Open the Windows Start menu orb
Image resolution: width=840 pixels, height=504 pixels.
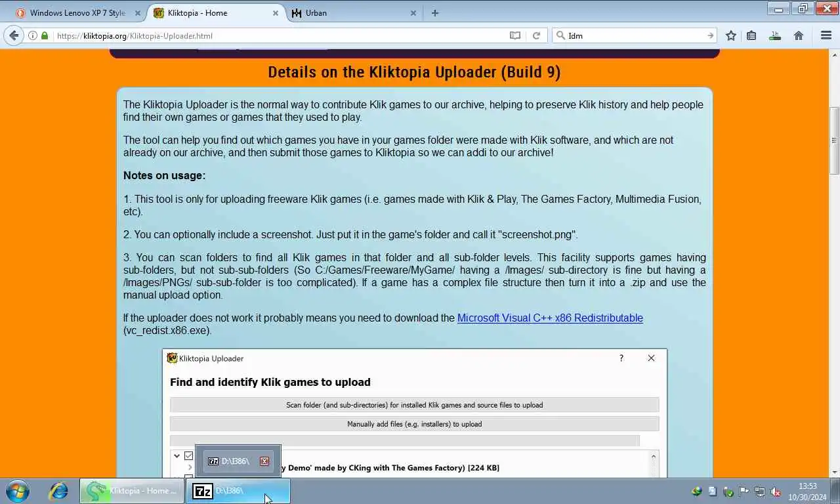[x=18, y=491]
